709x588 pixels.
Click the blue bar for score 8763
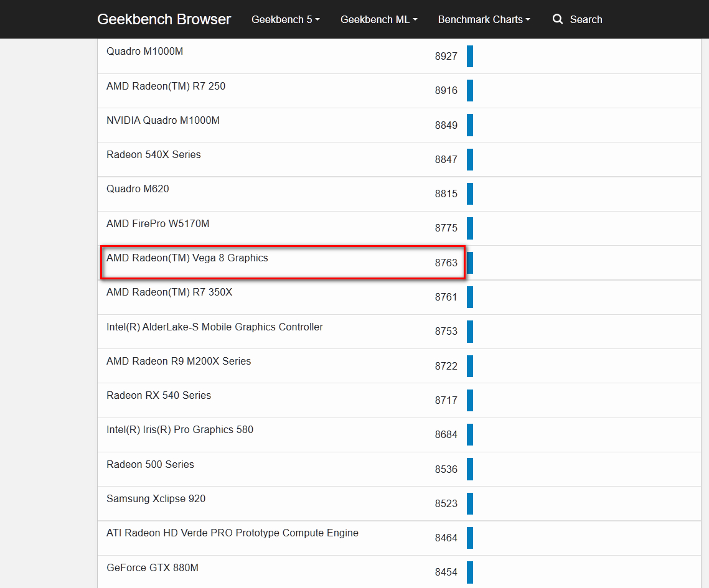click(x=470, y=263)
